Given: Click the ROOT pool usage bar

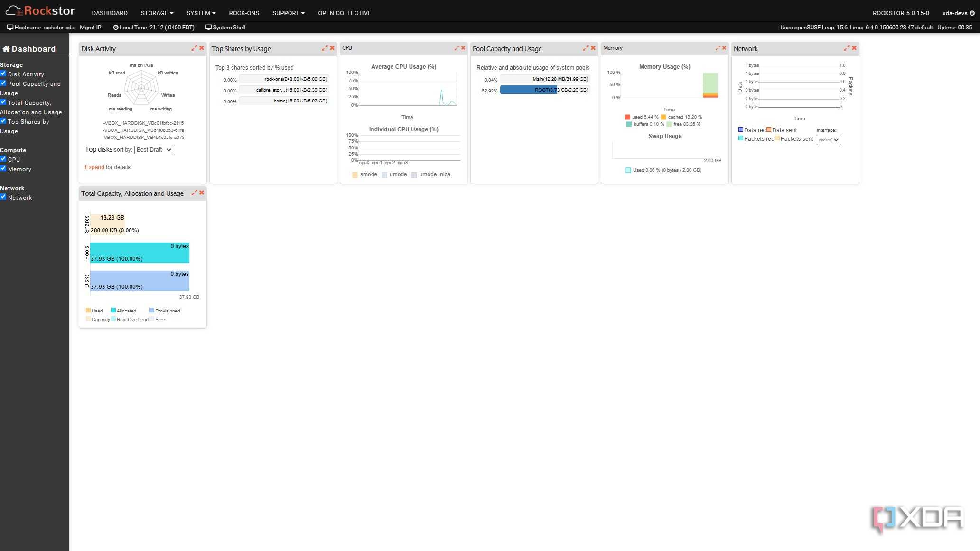Looking at the screenshot, I should click(x=529, y=90).
